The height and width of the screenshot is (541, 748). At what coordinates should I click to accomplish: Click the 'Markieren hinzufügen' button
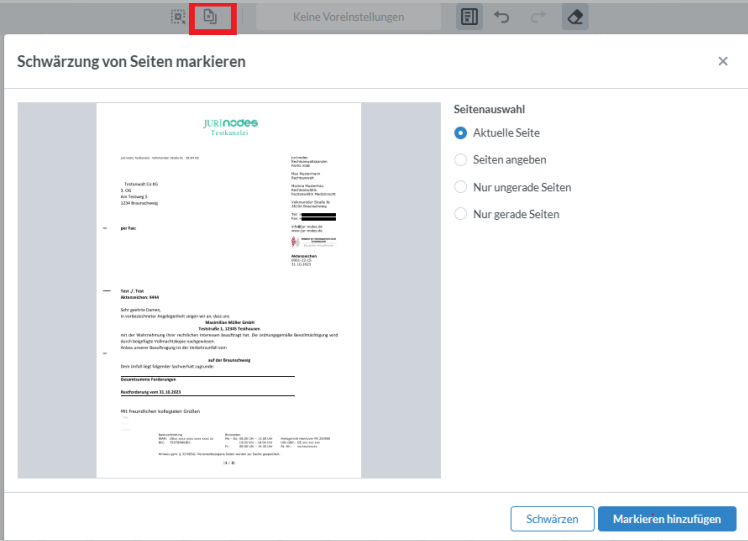point(666,519)
